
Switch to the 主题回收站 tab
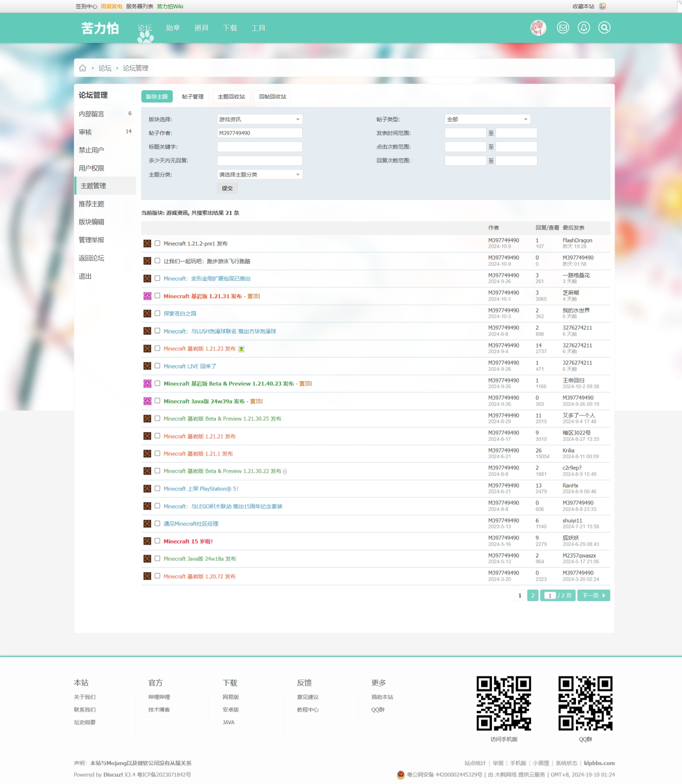click(x=231, y=96)
